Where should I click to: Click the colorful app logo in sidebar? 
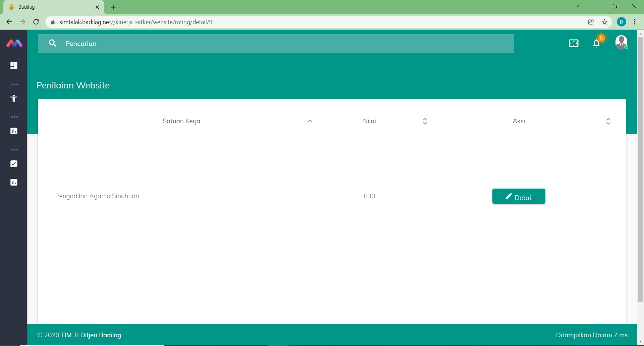click(14, 43)
